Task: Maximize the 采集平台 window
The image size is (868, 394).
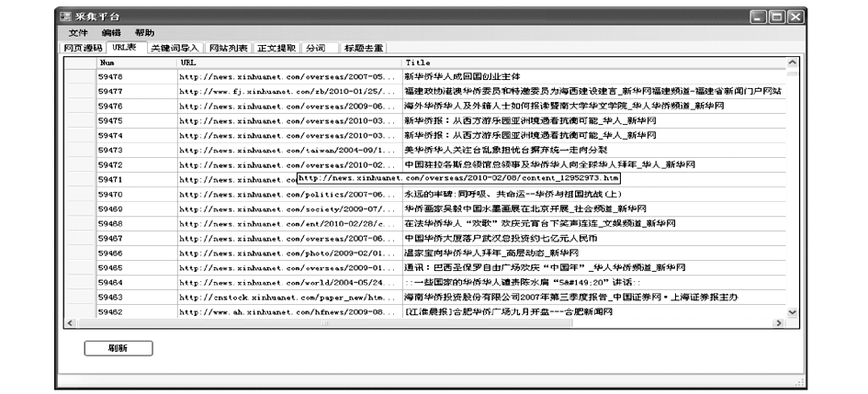Action: (x=777, y=17)
